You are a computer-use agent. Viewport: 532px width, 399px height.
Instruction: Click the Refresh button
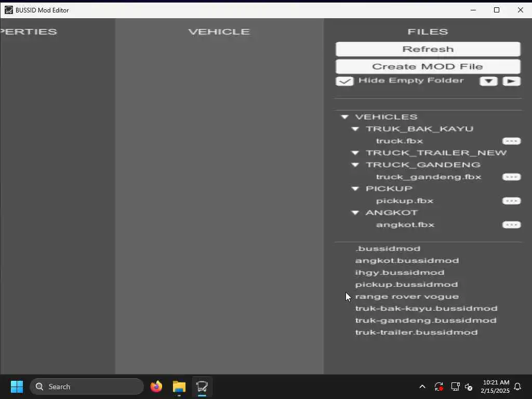click(x=428, y=49)
